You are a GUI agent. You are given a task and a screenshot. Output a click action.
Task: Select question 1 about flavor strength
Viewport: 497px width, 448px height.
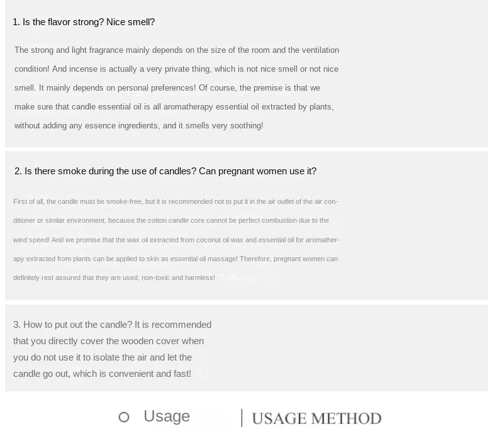pyautogui.click(x=84, y=22)
